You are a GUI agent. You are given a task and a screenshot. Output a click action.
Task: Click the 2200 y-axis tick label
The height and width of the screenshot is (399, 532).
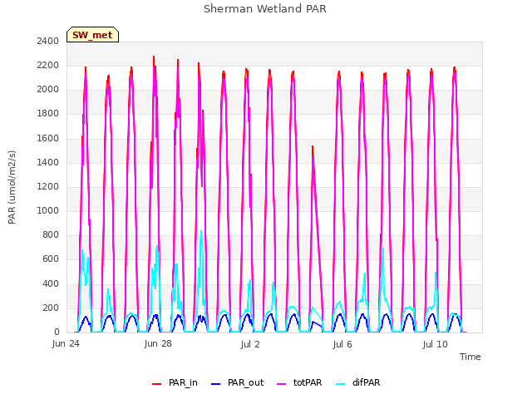pyautogui.click(x=48, y=65)
